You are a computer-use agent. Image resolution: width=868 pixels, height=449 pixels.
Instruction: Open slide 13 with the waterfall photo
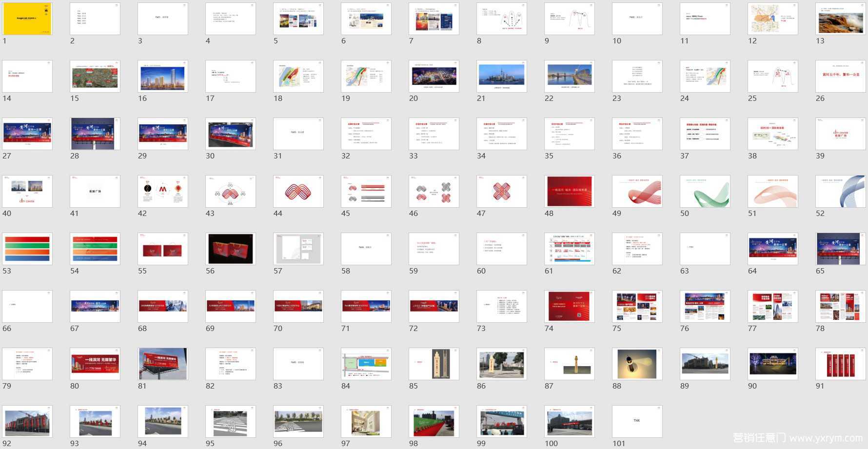(840, 19)
